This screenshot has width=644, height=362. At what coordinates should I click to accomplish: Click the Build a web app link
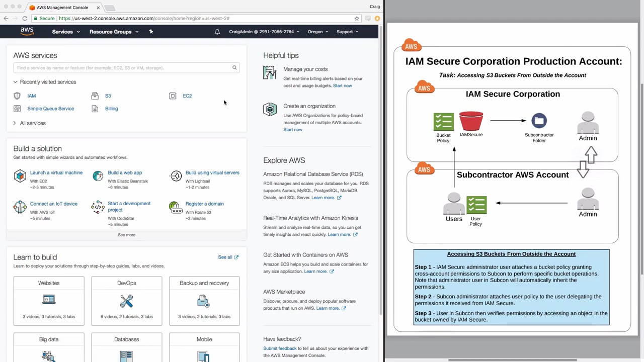point(125,172)
